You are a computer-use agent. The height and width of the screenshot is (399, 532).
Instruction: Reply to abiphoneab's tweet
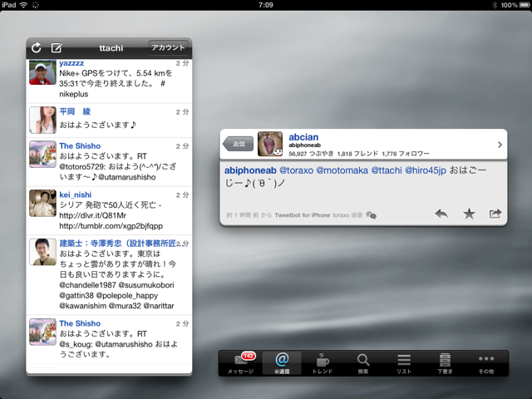point(441,214)
